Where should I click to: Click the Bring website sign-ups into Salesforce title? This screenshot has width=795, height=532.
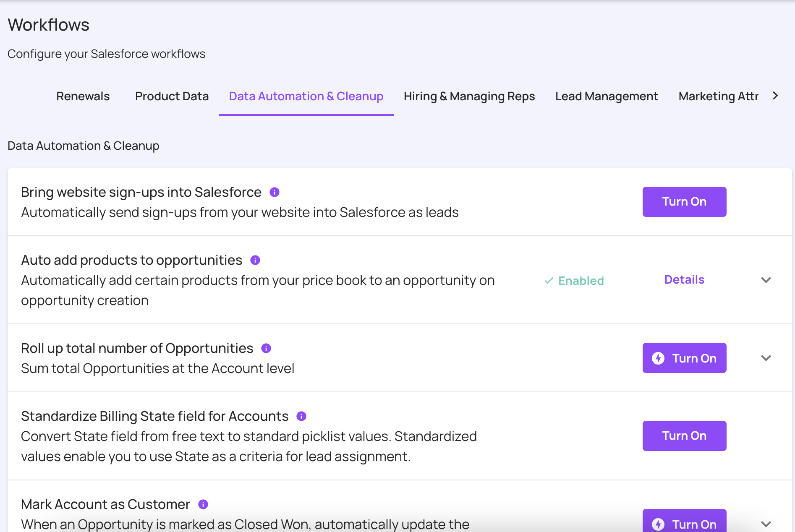(141, 192)
